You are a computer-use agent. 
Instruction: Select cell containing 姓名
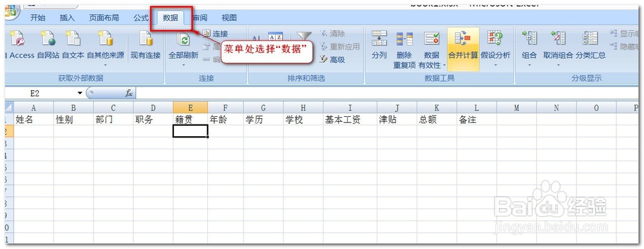point(33,120)
